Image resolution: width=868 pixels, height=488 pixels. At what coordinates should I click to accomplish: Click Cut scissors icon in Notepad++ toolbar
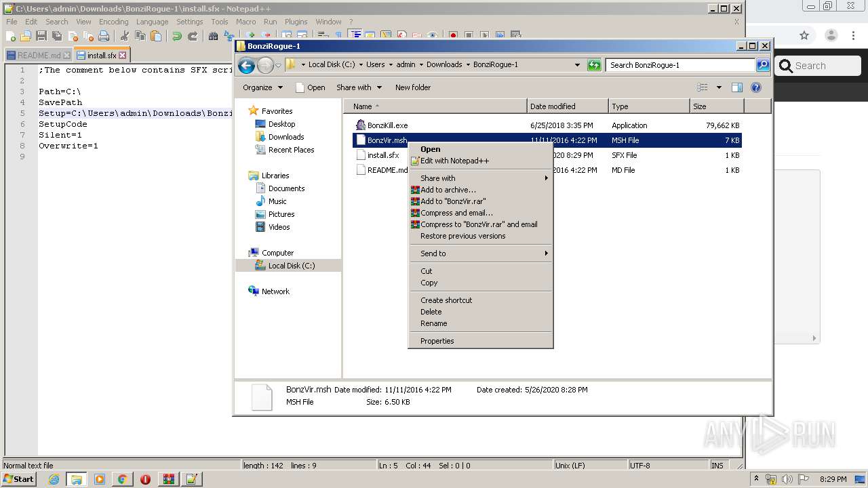coord(125,36)
